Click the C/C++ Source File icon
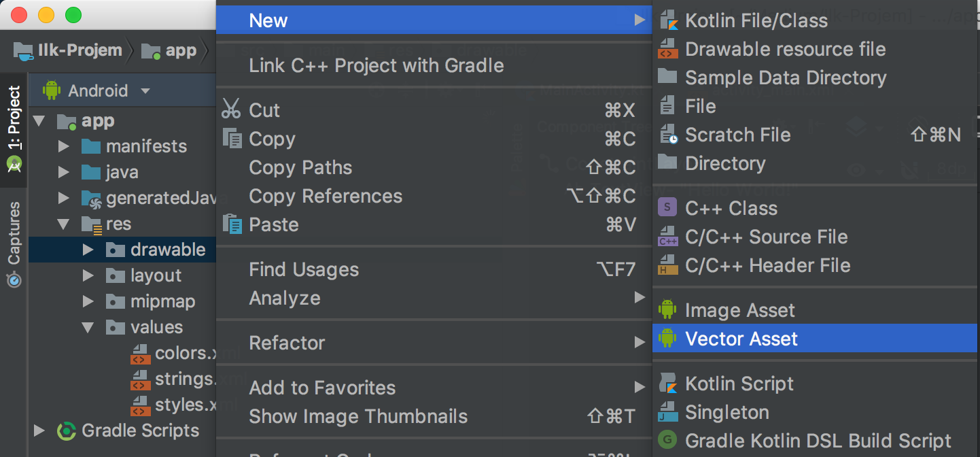Screen dimensions: 980x457 coord(669,237)
